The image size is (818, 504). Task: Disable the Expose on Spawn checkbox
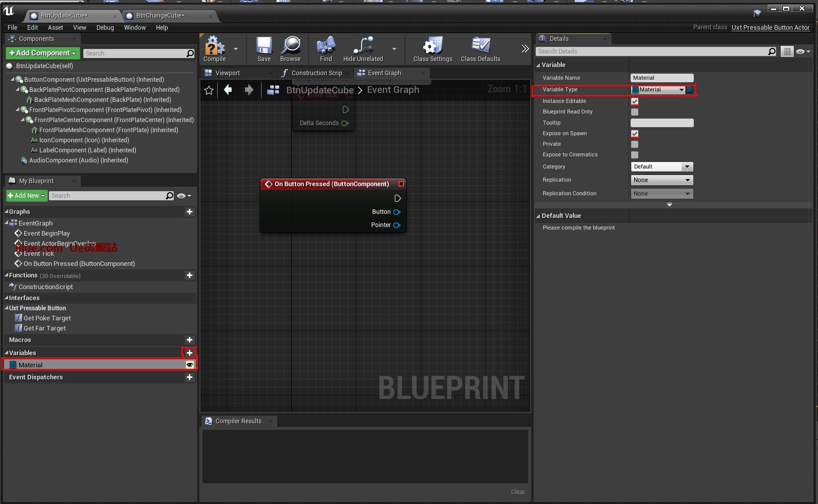(635, 134)
